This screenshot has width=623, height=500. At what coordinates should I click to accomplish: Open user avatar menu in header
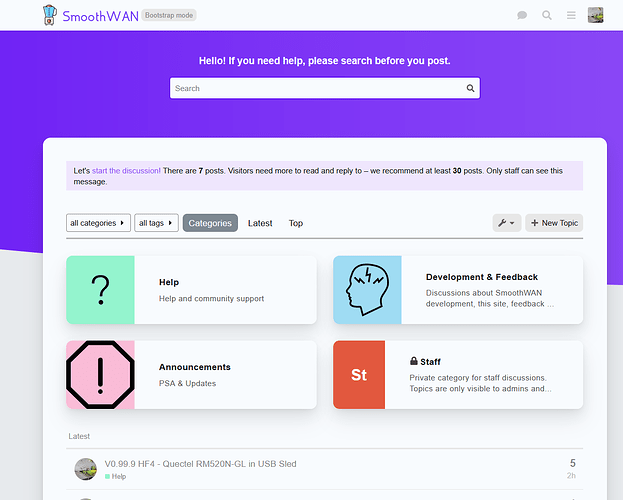[x=596, y=15]
